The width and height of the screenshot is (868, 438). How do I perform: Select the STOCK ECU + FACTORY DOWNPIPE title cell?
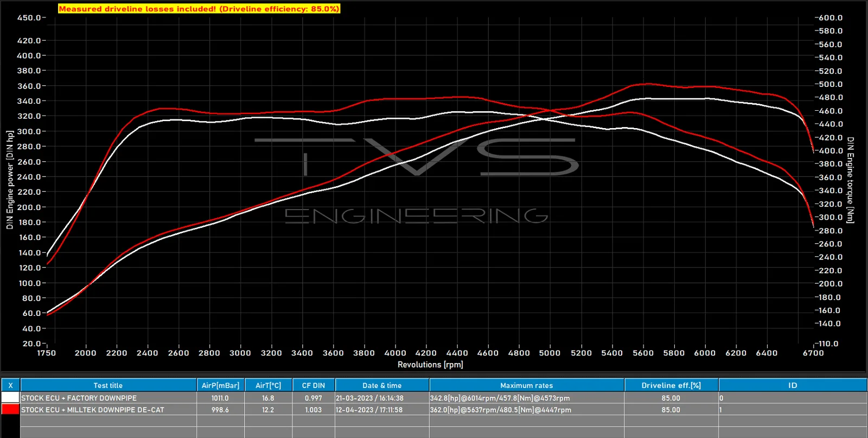(108, 398)
